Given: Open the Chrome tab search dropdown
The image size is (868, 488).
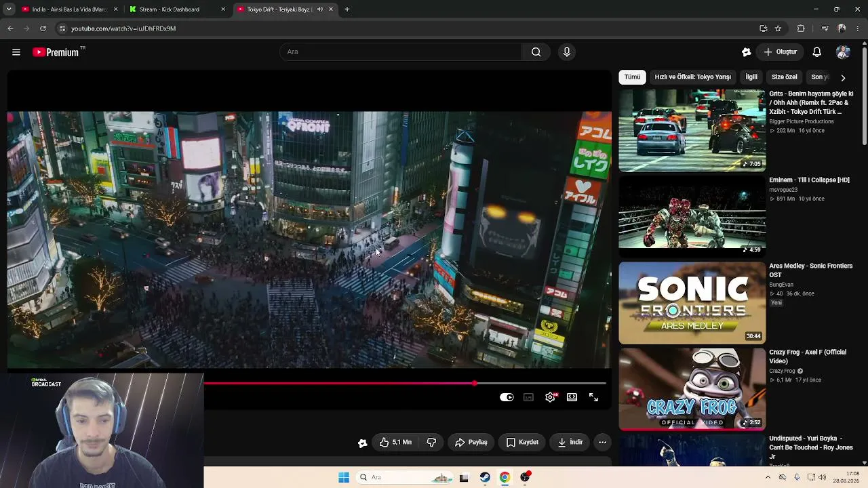Looking at the screenshot, I should point(9,9).
